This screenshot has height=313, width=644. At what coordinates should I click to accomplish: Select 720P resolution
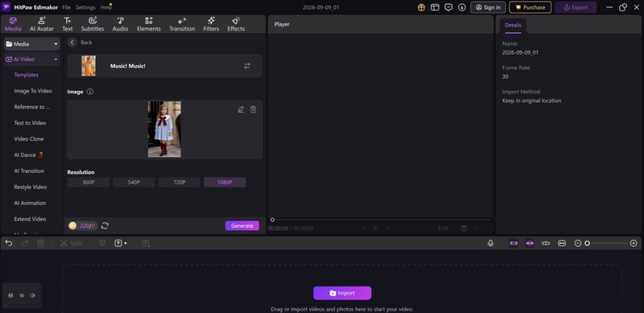click(180, 183)
